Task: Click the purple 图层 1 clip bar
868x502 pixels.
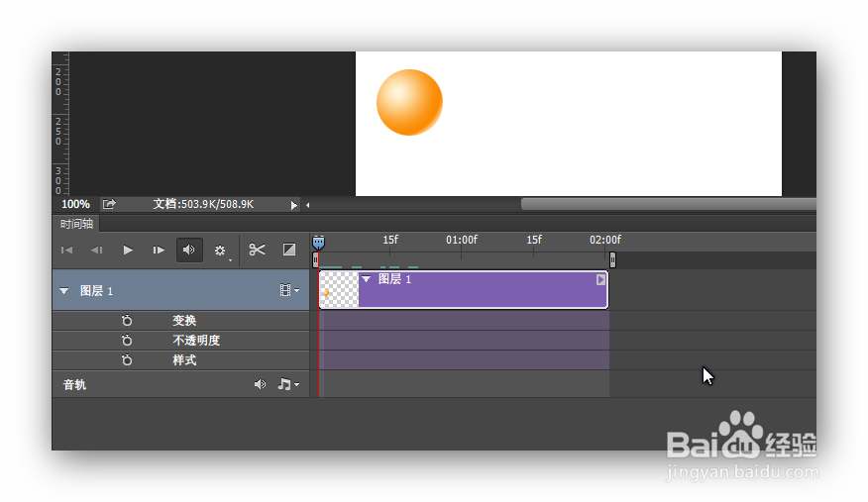Action: [464, 289]
